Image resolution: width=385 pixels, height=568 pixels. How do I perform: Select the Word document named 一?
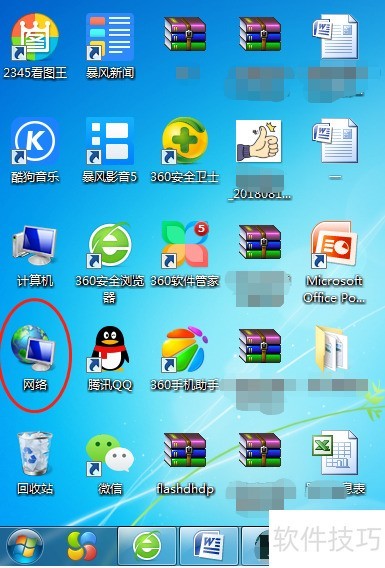[335, 150]
